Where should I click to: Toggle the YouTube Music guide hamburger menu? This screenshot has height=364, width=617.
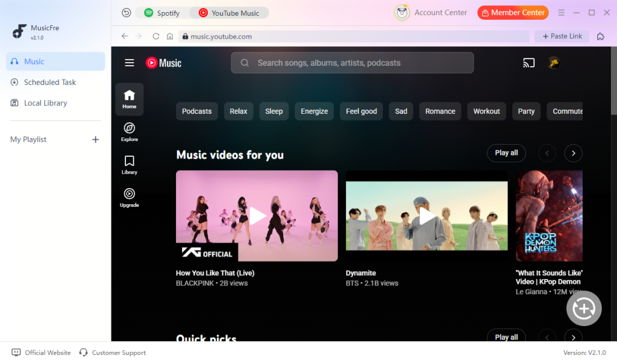tap(130, 63)
